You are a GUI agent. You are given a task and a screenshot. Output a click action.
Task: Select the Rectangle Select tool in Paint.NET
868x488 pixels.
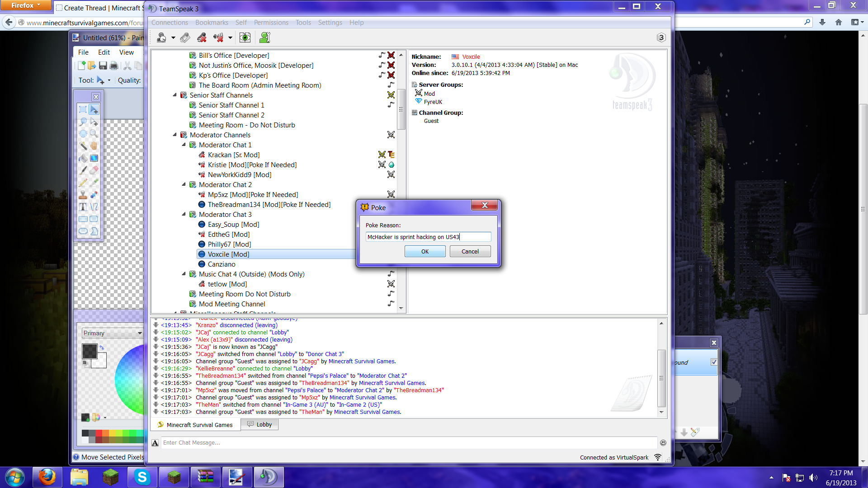[83, 109]
